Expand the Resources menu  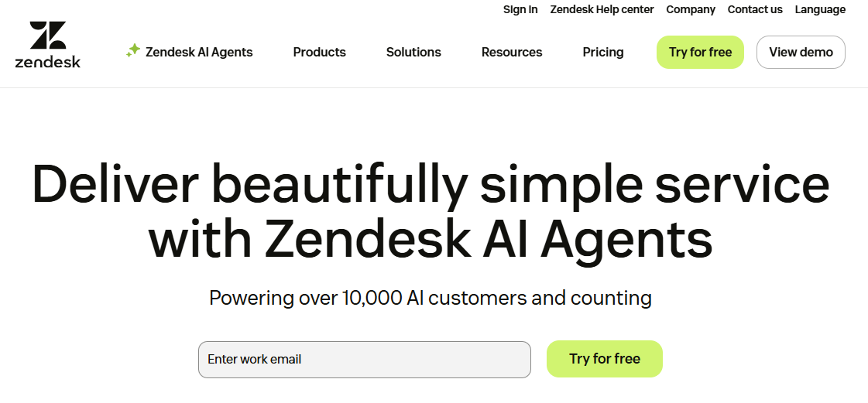[x=512, y=52]
